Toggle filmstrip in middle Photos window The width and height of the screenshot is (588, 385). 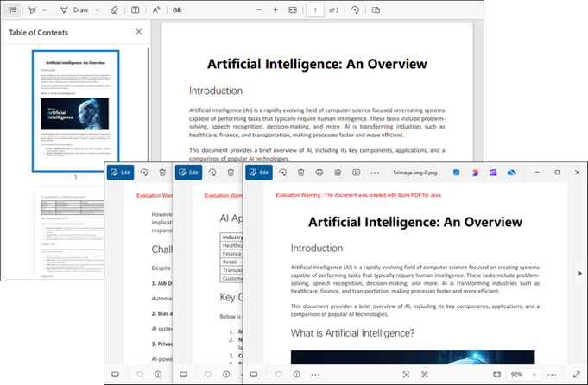183,374
